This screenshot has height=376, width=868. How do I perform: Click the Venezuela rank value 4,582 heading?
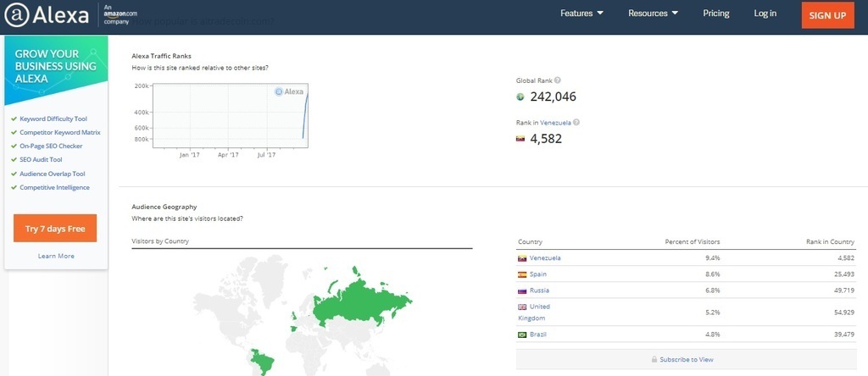coord(546,139)
